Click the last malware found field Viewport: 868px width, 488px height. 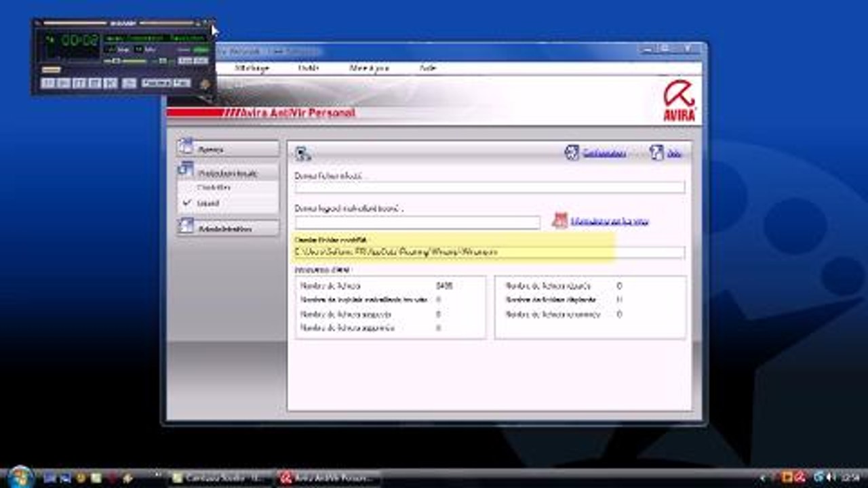coord(418,222)
